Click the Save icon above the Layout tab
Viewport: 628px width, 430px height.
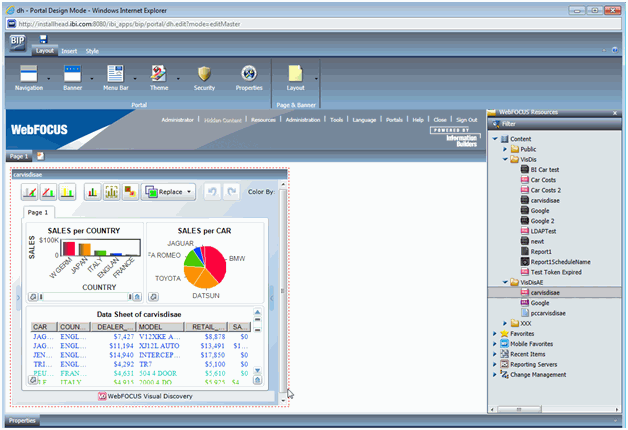(x=43, y=39)
